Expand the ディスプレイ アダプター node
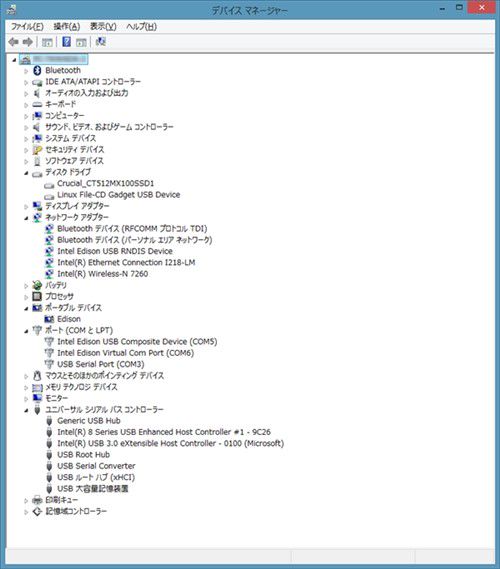500x569 pixels. (26, 206)
